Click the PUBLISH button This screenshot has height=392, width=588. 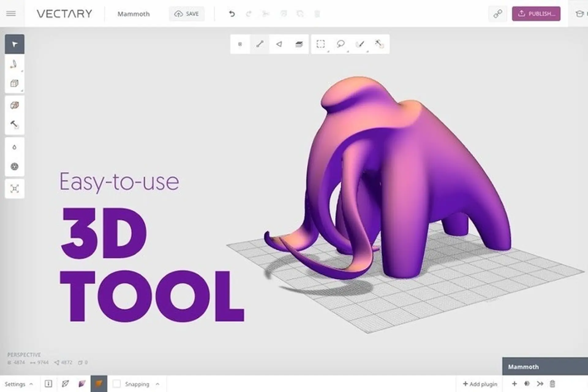[x=536, y=13]
